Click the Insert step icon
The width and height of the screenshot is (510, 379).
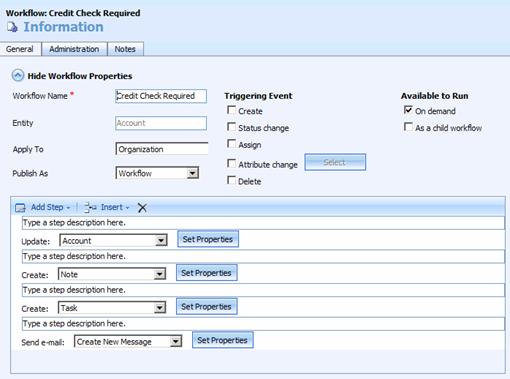(x=90, y=207)
